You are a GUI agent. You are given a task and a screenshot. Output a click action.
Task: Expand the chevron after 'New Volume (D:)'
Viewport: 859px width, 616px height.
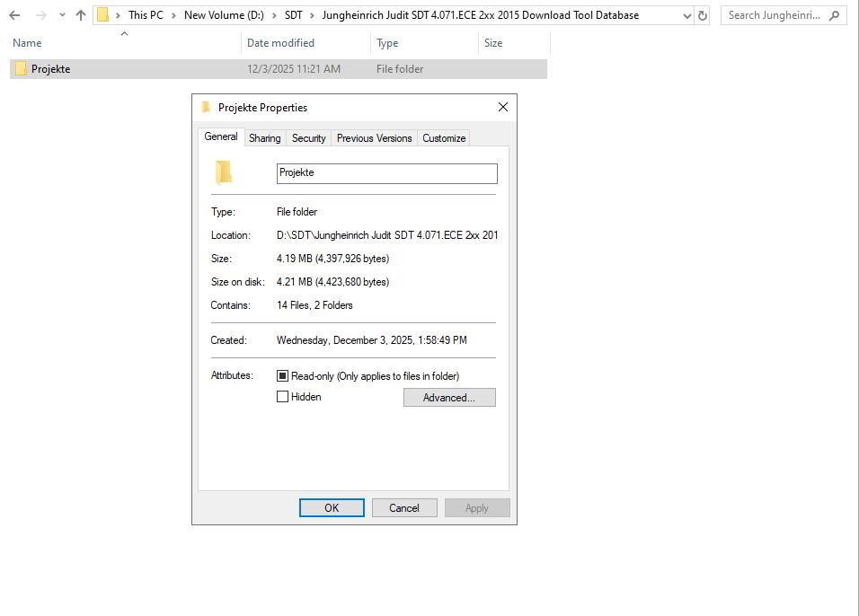click(x=274, y=15)
